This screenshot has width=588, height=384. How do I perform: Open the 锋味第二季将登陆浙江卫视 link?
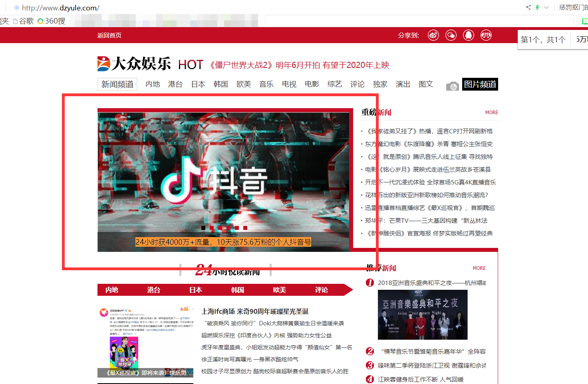pyautogui.click(x=432, y=365)
